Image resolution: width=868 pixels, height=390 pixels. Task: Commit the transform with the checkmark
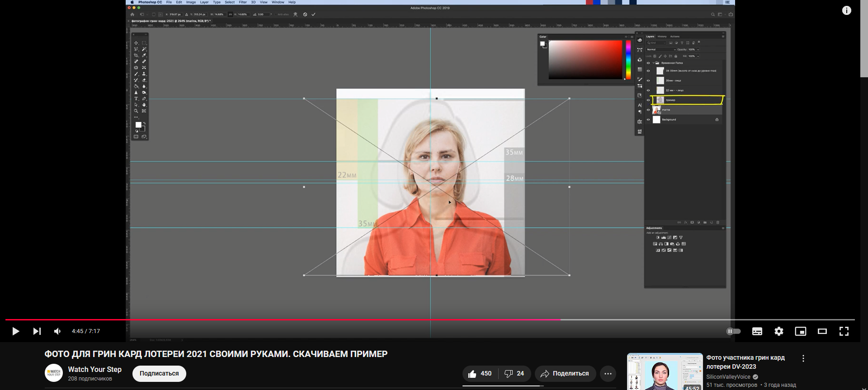tap(313, 14)
